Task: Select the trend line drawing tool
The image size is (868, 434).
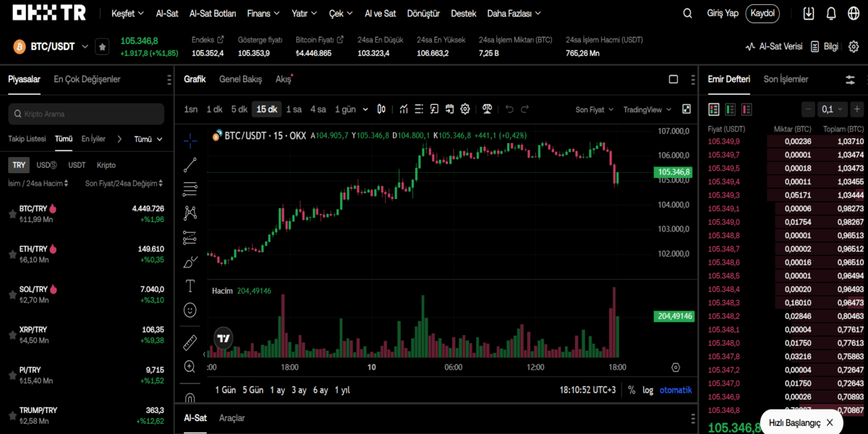Action: pyautogui.click(x=190, y=165)
